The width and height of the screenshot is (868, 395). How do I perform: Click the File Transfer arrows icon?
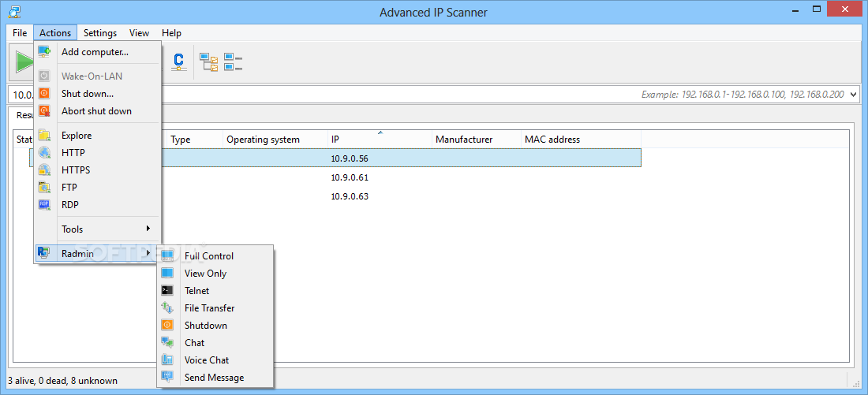pos(167,307)
